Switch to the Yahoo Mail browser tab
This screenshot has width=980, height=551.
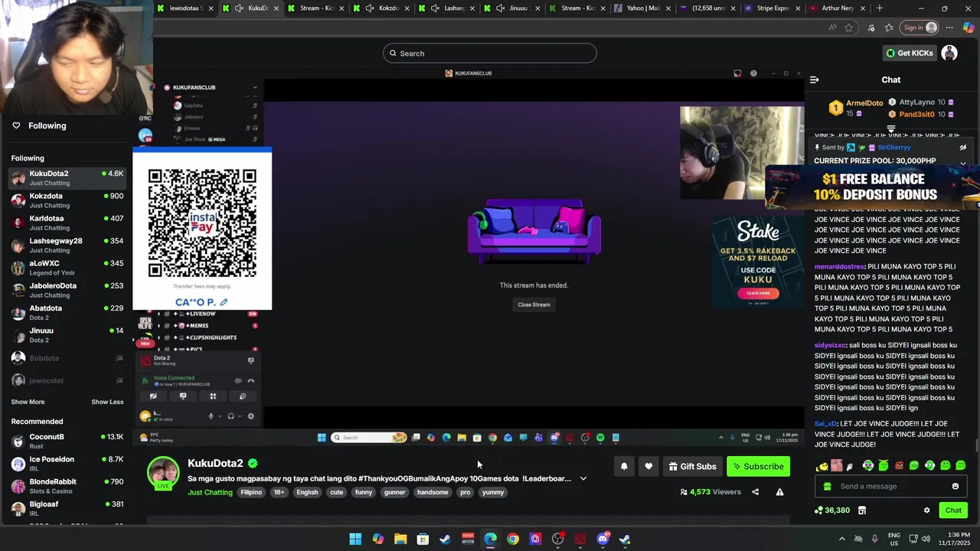click(x=642, y=8)
